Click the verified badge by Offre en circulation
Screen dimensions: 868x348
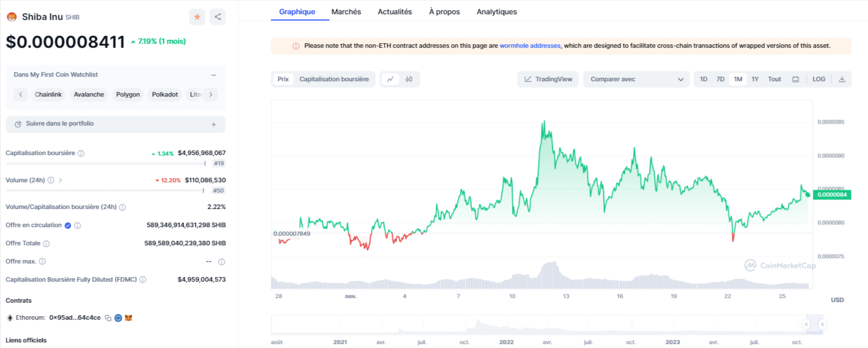tap(68, 225)
